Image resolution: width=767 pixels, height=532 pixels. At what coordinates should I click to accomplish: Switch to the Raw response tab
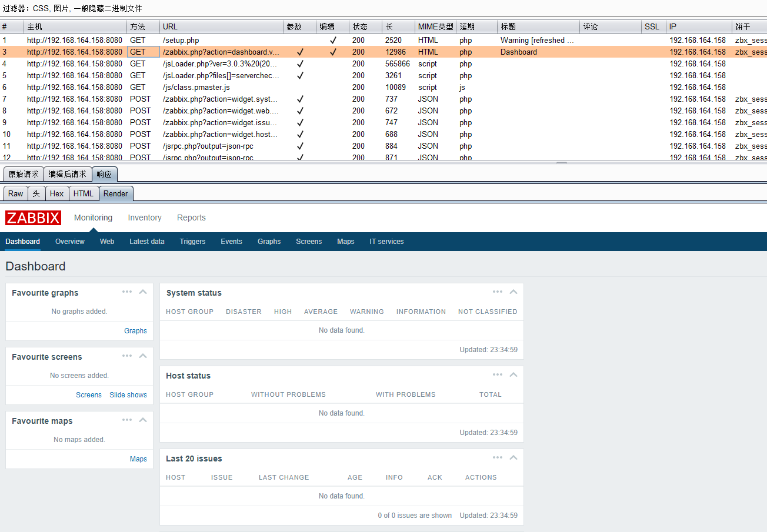15,193
